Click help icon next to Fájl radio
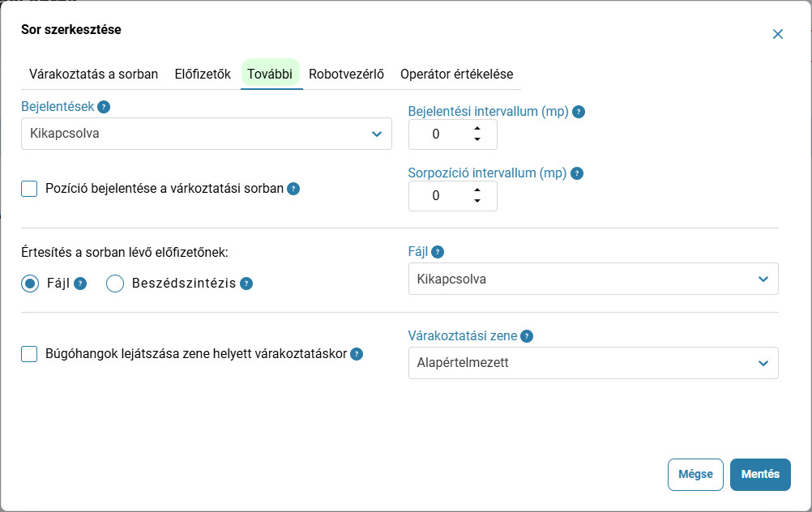The width and height of the screenshot is (812, 512). pos(79,284)
